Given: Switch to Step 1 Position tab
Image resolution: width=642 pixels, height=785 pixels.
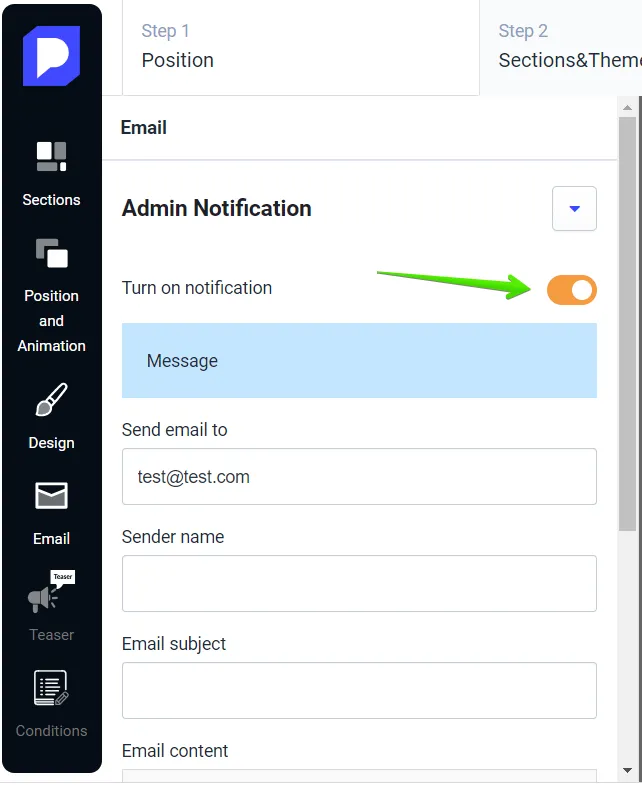Looking at the screenshot, I should pyautogui.click(x=300, y=48).
